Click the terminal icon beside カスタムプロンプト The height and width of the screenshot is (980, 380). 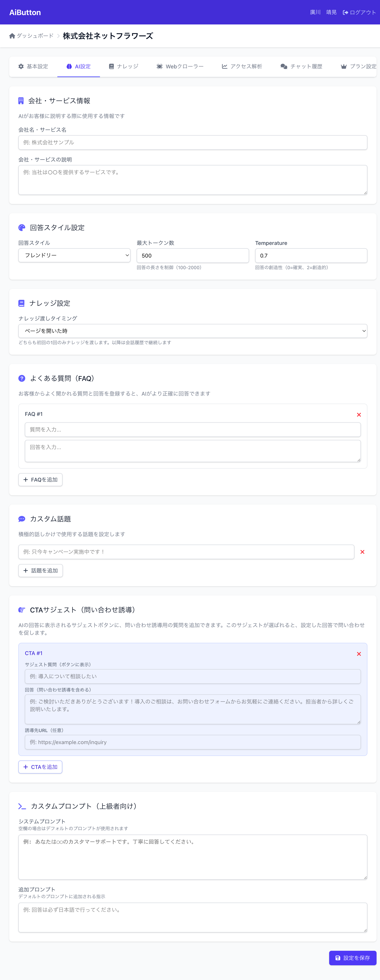click(x=22, y=806)
